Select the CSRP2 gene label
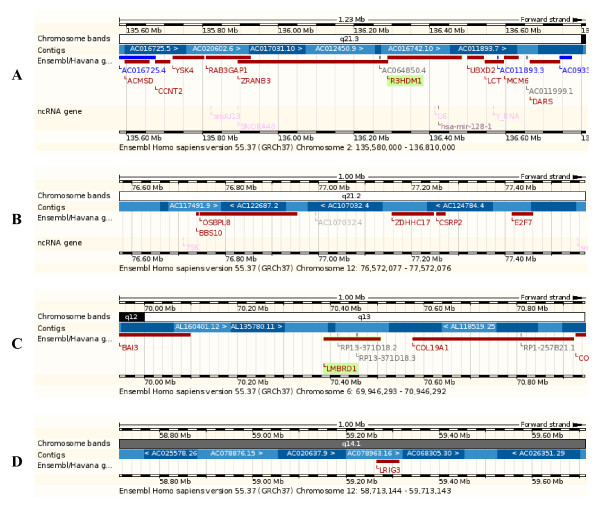This screenshot has height=510, width=600. tap(451, 223)
